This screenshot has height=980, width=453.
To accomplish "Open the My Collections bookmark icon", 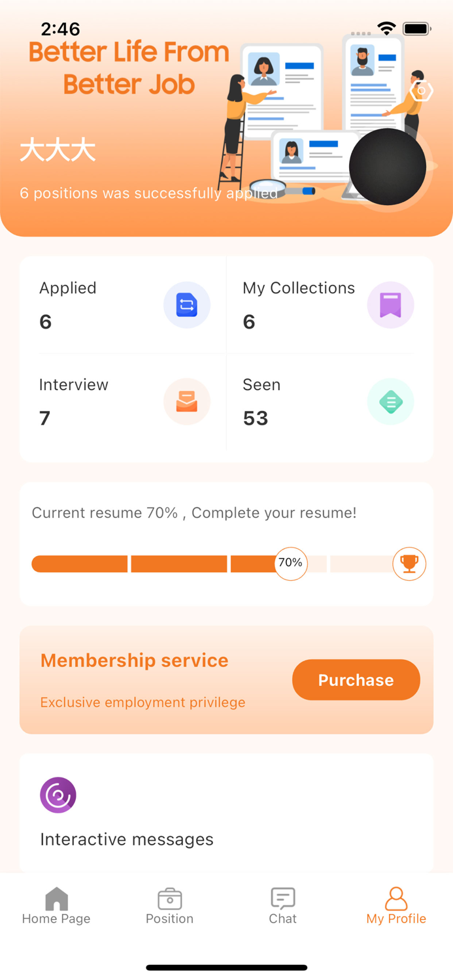I will point(390,304).
